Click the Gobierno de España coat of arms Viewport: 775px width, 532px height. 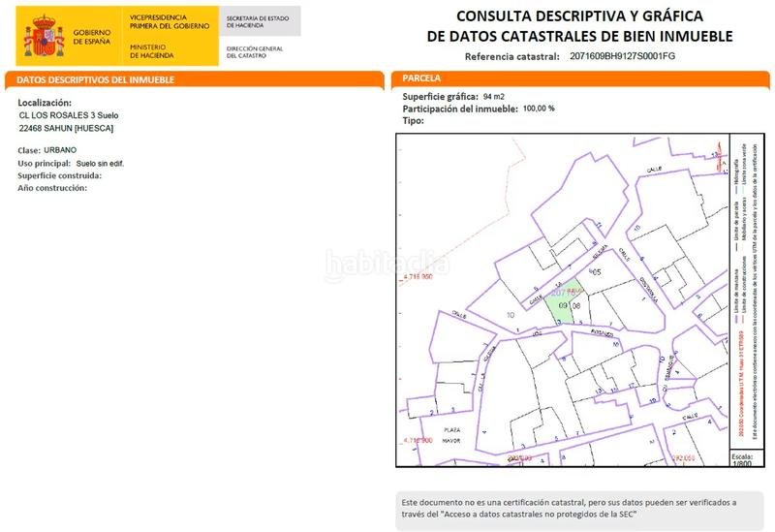[43, 36]
